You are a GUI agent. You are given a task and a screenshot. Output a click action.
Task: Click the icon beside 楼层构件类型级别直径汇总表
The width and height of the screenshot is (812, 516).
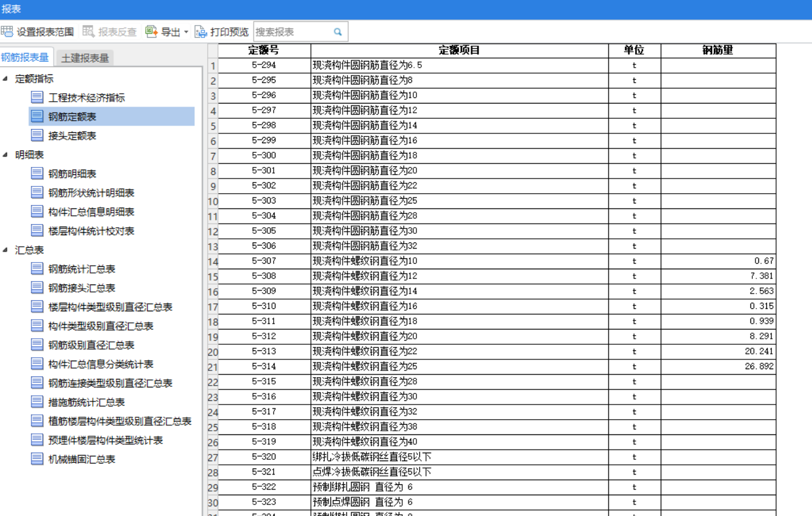pos(37,306)
